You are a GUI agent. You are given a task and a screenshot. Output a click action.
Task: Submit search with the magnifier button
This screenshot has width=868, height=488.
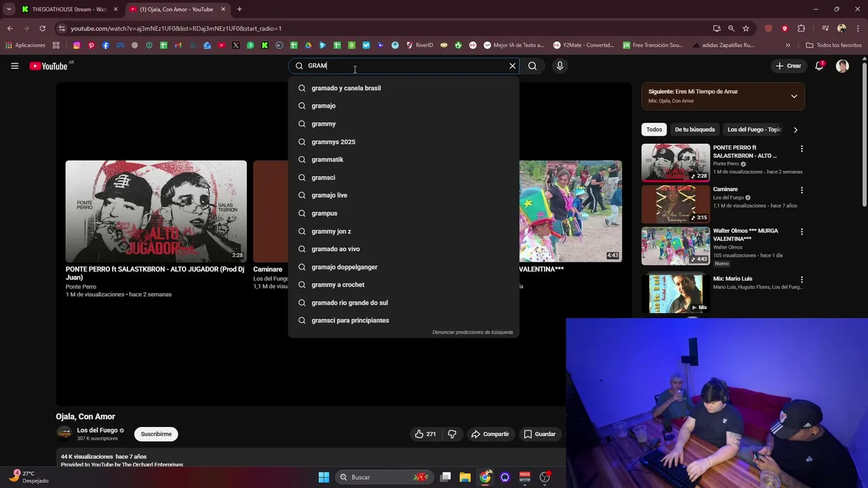(532, 66)
